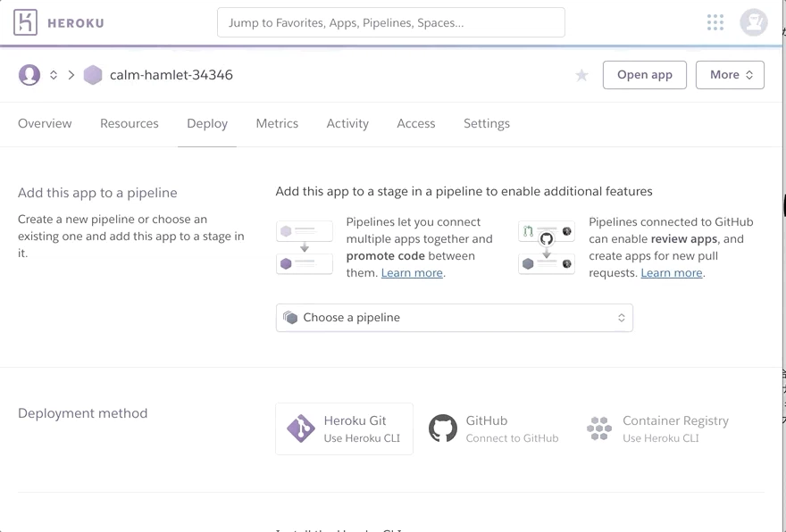Switch to the Overview tab
Screen dimensions: 786x532
click(45, 124)
